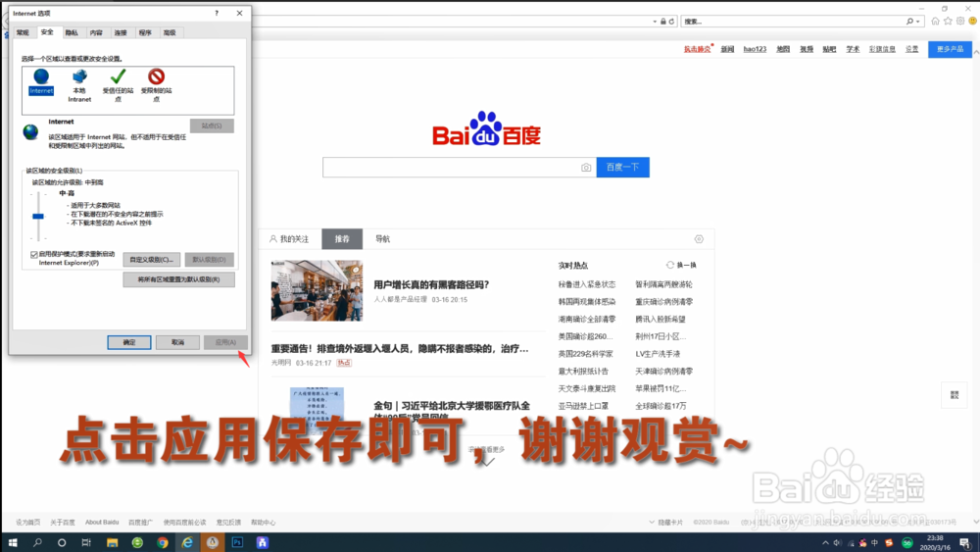The width and height of the screenshot is (980, 552).
Task: Open article 用户增长真的有黑客路径吗?
Action: (431, 284)
